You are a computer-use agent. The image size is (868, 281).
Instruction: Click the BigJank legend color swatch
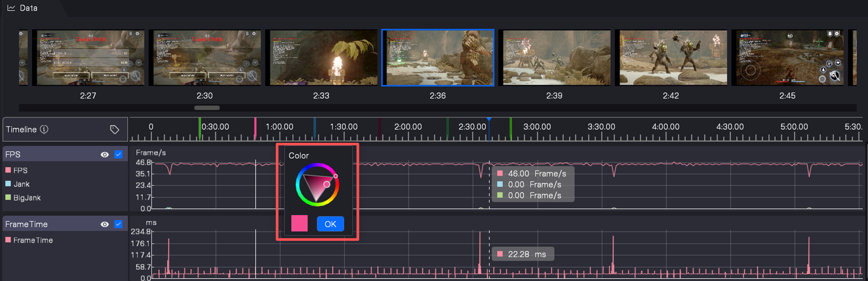coord(8,197)
